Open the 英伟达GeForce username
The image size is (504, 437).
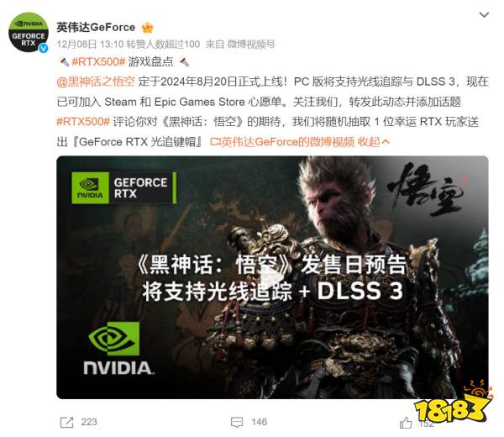96,28
